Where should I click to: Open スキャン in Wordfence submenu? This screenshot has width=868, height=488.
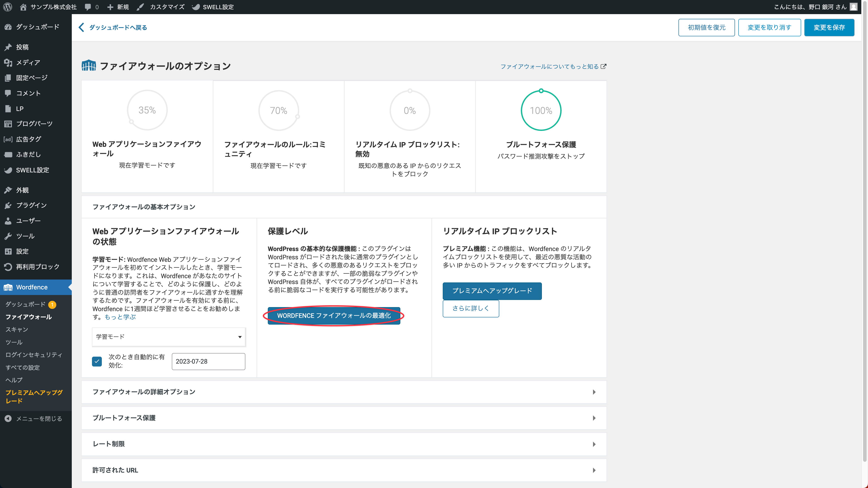(17, 329)
